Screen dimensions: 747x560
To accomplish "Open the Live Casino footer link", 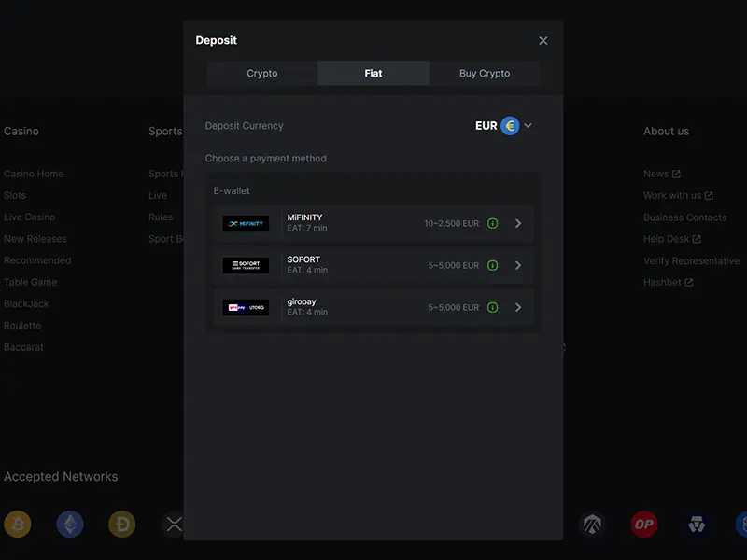I will 30,217.
